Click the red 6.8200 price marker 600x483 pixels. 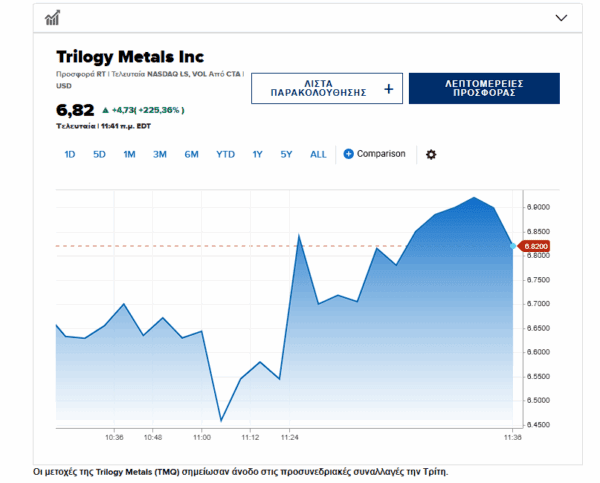[x=536, y=246]
